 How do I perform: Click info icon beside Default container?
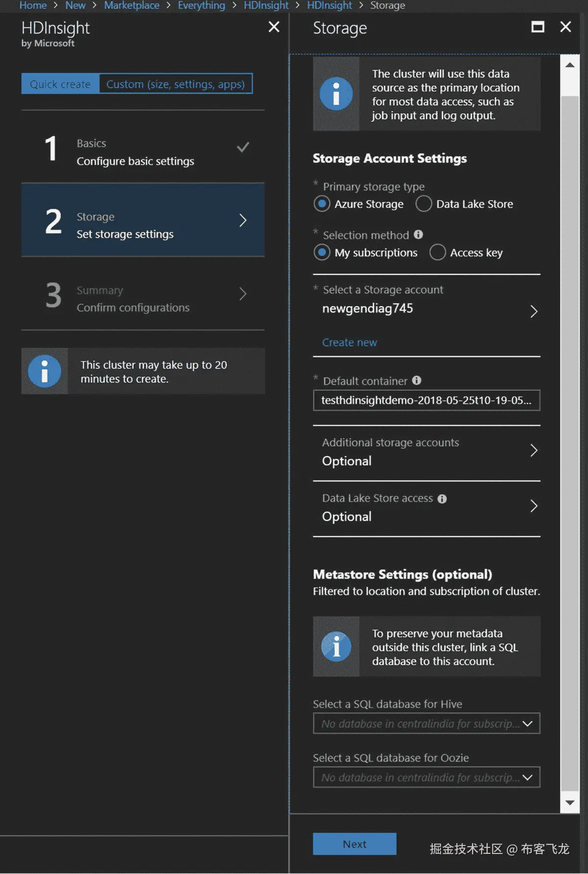tap(416, 381)
